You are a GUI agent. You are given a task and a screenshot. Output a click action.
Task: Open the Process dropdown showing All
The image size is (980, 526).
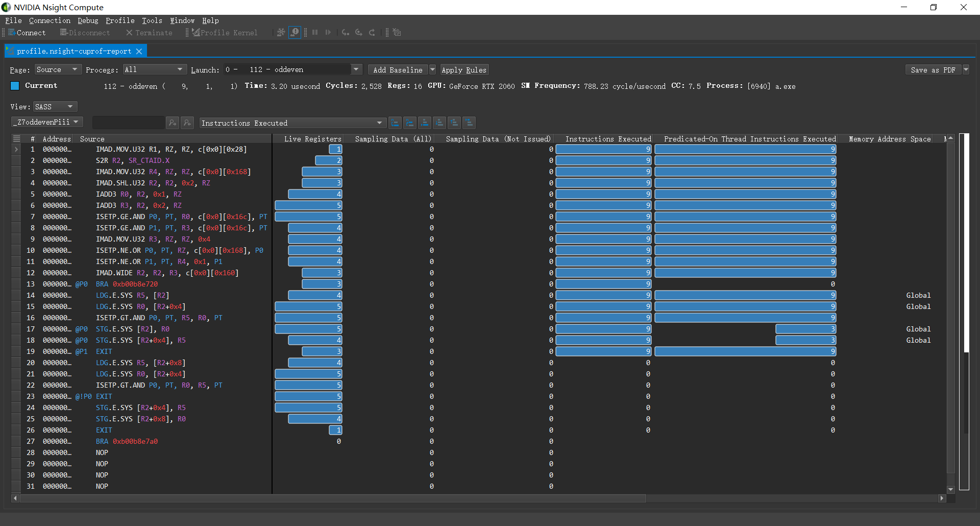(154, 69)
